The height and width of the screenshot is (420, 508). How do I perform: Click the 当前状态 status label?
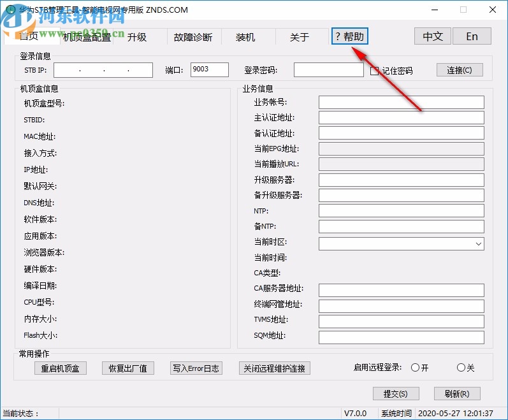coord(20,414)
